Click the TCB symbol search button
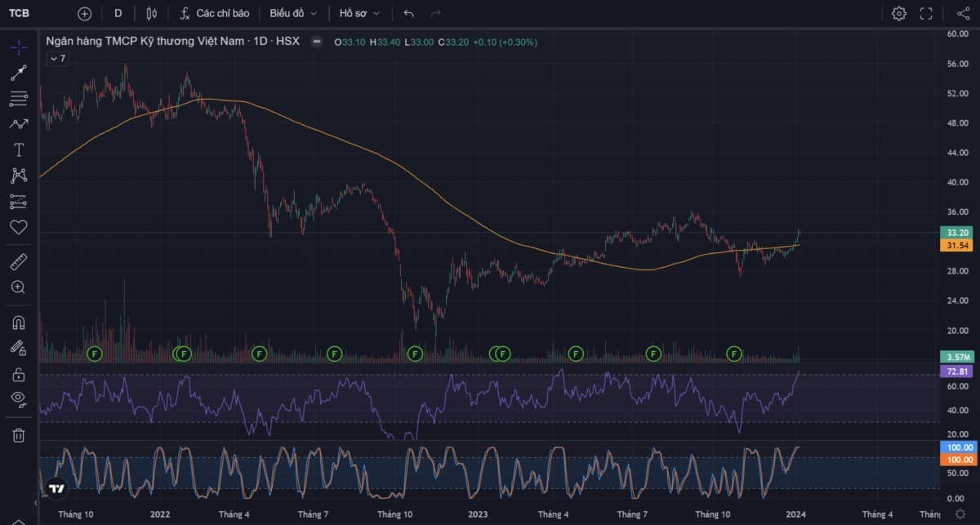Viewport: 980px width, 525px height. (20, 13)
